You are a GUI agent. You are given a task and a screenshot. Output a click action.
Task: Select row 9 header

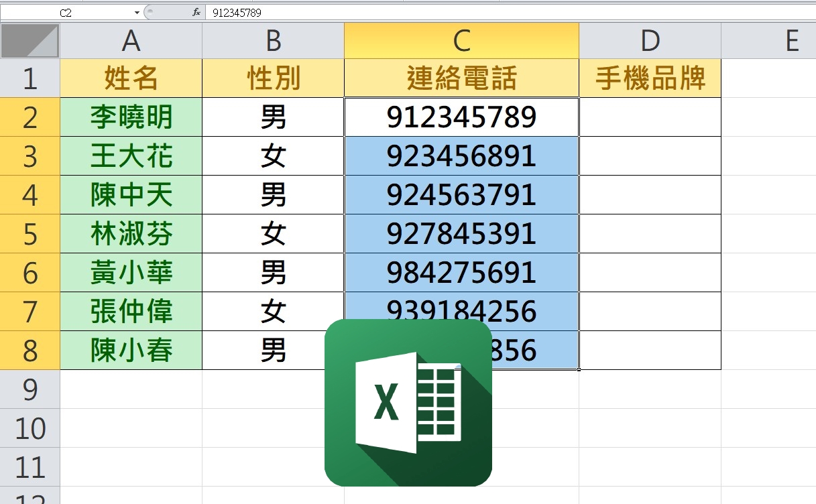30,389
